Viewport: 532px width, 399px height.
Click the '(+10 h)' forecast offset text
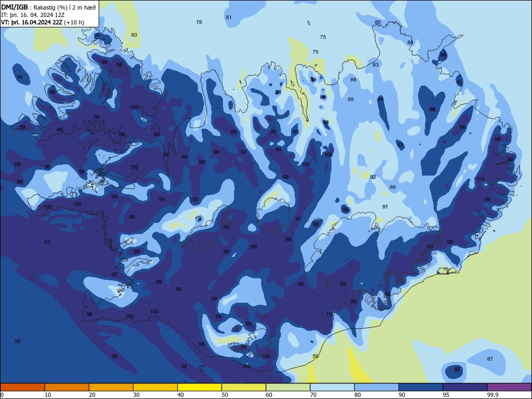coord(74,22)
